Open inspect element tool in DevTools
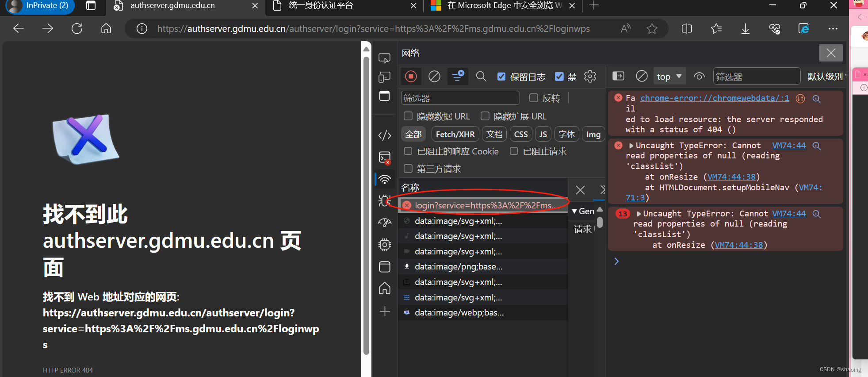 [385, 58]
